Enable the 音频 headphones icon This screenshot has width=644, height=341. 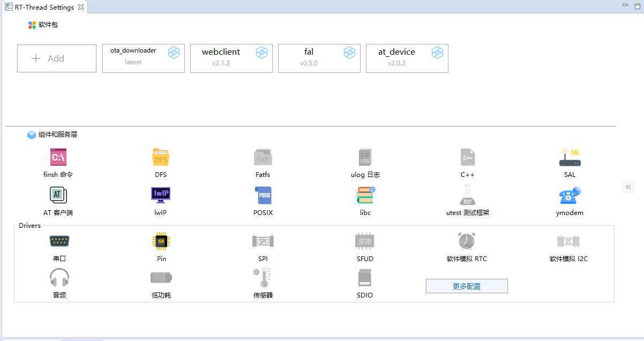click(x=59, y=278)
